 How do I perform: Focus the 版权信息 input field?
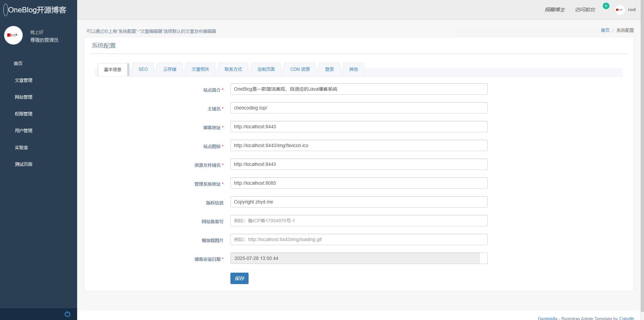[x=359, y=202]
